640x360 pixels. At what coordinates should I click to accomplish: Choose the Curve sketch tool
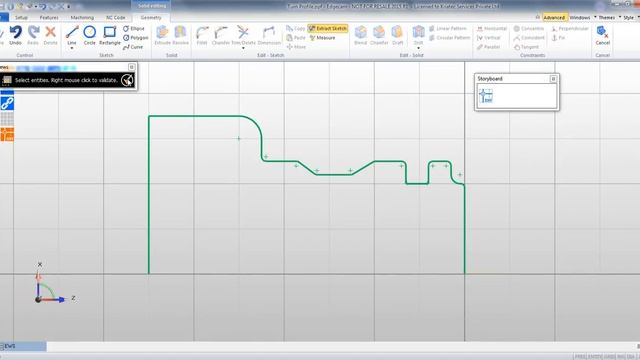[x=133, y=47]
